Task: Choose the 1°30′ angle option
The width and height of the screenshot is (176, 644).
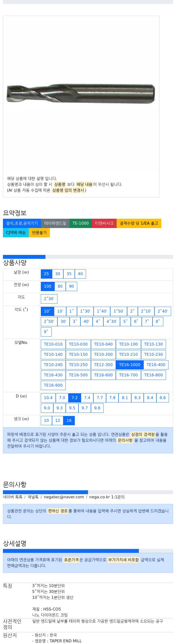Action: [x=85, y=311]
